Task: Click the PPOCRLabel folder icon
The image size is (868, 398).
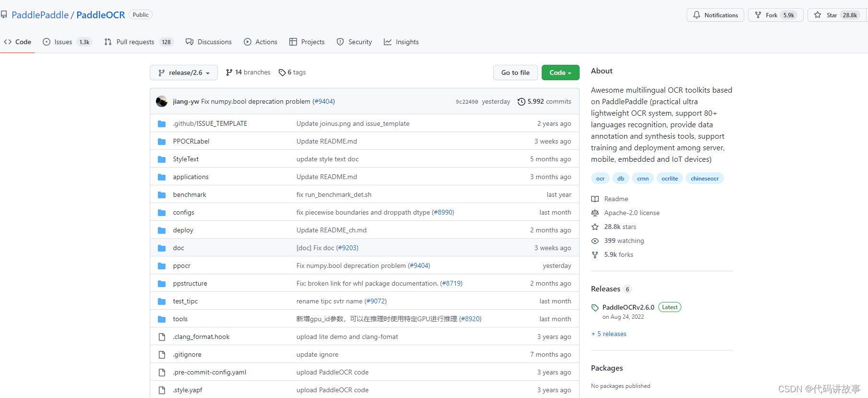Action: pos(162,142)
